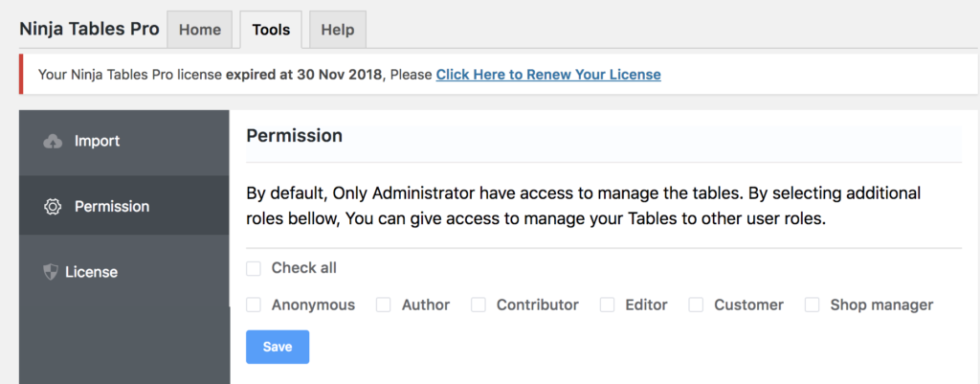The height and width of the screenshot is (384, 980).
Task: Open the Help tab
Action: [x=338, y=30]
